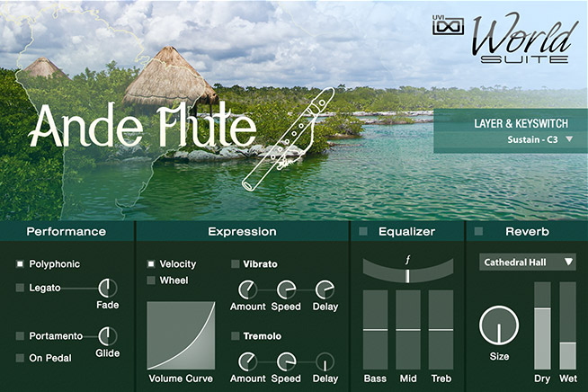Screen dimensions: 588x392
Task: Enable the Polyphonic checkbox
Action: point(20,264)
